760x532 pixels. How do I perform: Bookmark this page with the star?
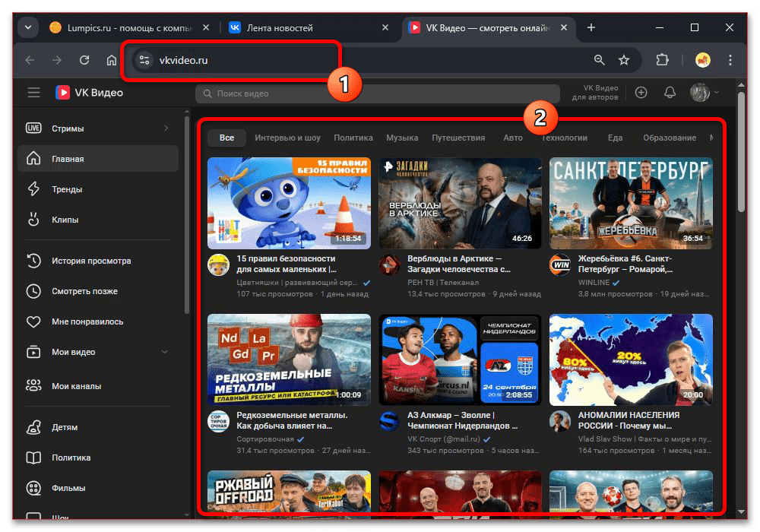coord(624,60)
